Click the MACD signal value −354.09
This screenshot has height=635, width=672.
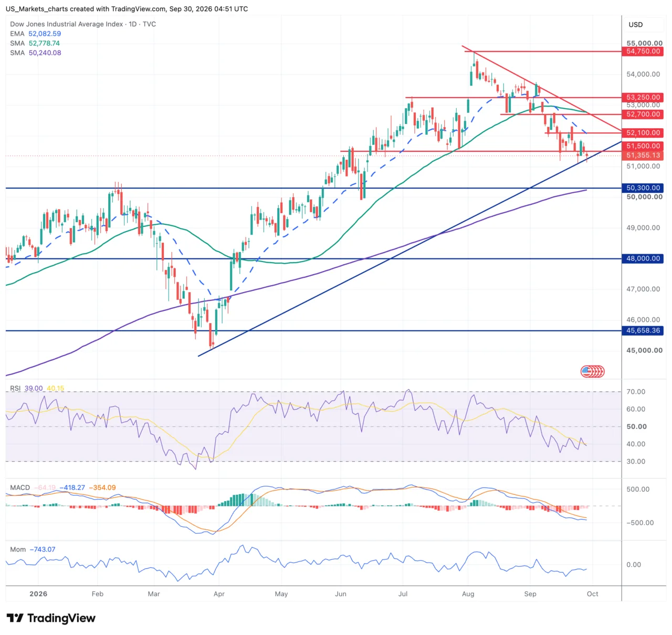(x=102, y=487)
